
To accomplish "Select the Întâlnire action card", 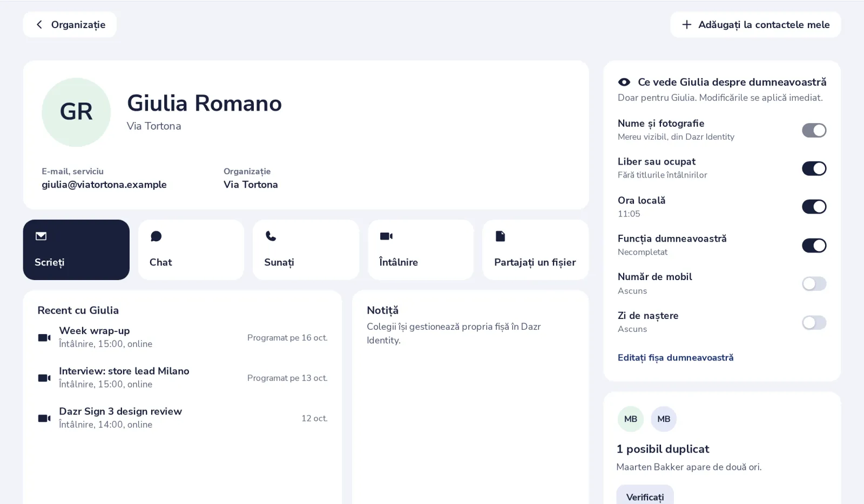I will coord(421,250).
